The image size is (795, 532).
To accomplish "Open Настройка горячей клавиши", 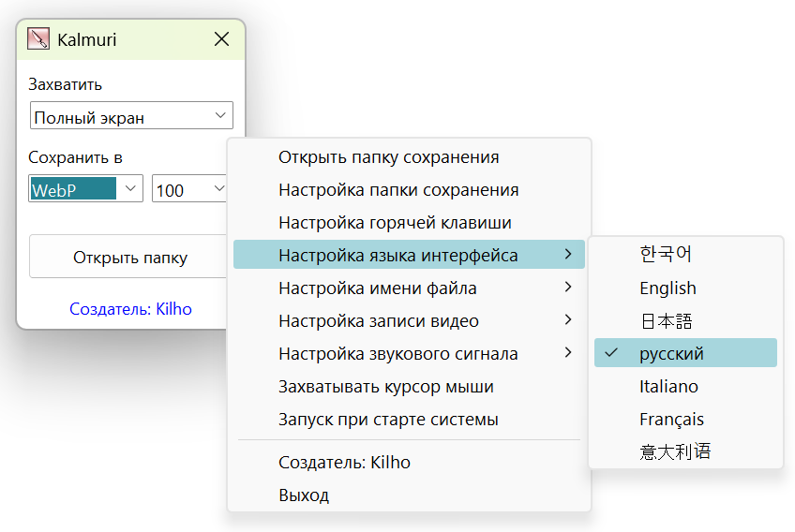I will [x=409, y=222].
